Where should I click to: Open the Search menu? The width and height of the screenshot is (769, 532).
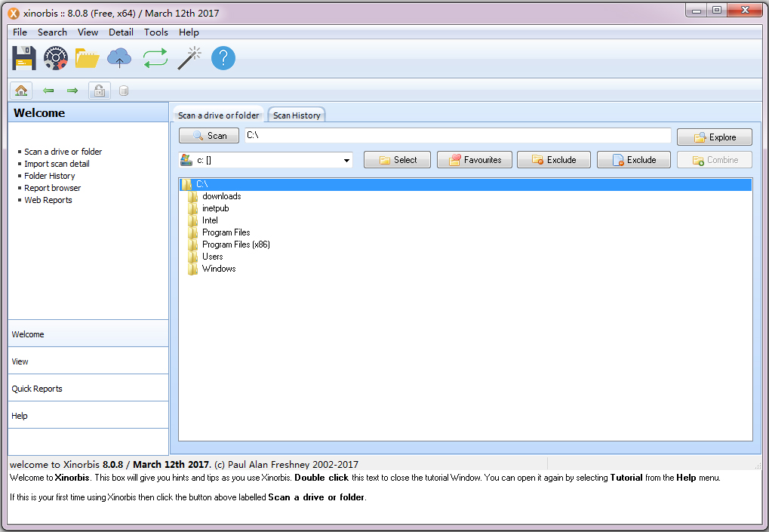tap(52, 32)
